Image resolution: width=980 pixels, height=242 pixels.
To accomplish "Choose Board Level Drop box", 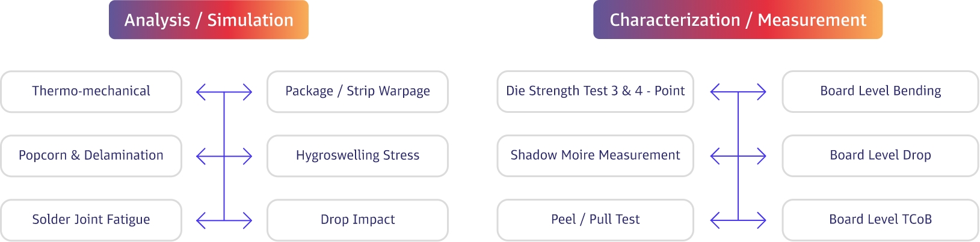I will [880, 156].
